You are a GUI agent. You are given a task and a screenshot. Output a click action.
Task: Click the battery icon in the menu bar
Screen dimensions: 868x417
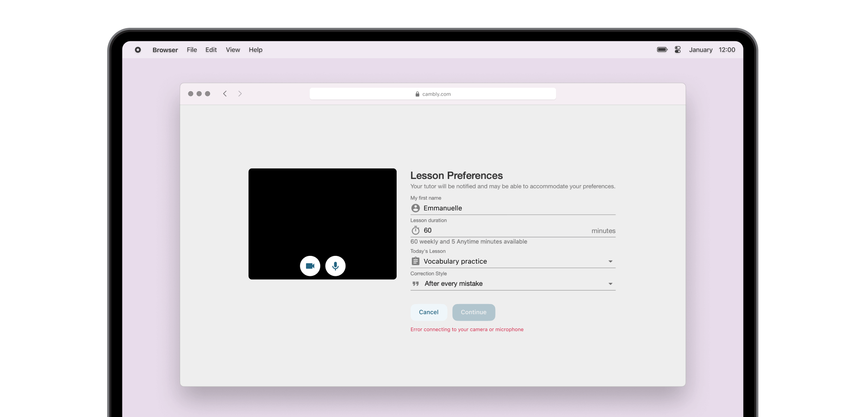click(x=662, y=50)
